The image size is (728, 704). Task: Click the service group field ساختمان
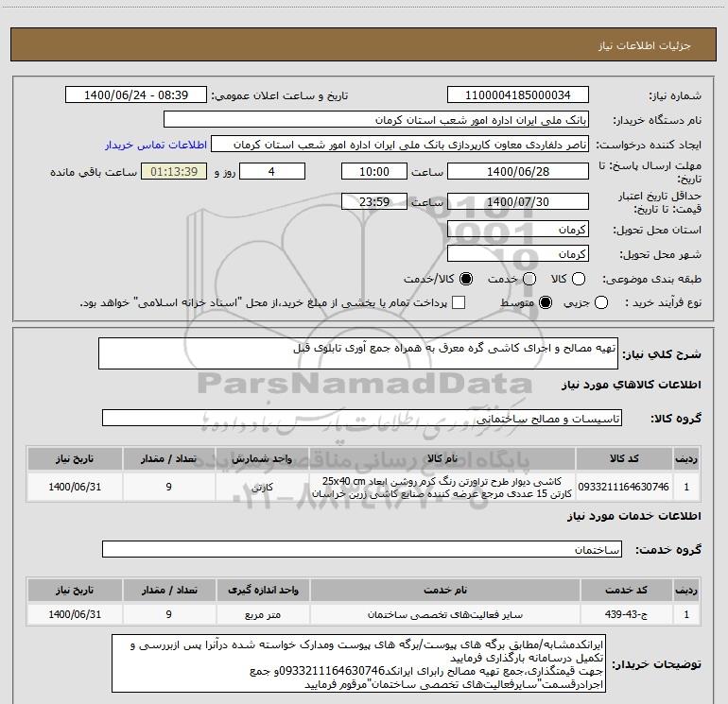(362, 549)
